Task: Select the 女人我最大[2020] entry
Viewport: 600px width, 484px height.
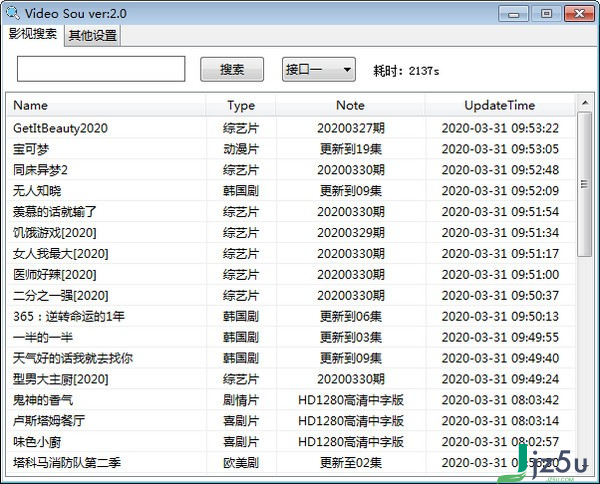Action: [291, 253]
